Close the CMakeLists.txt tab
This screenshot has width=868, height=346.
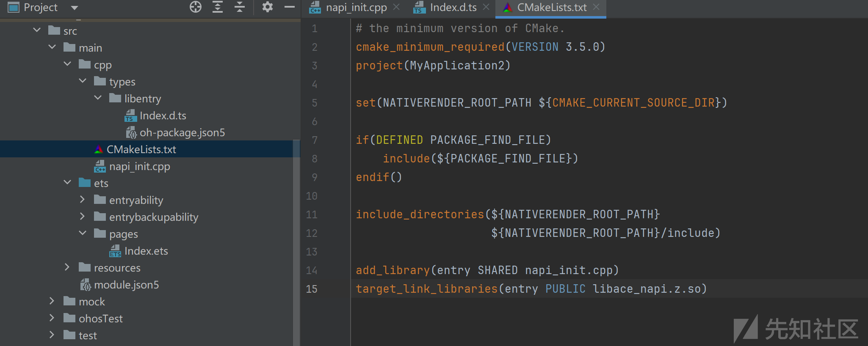click(596, 7)
